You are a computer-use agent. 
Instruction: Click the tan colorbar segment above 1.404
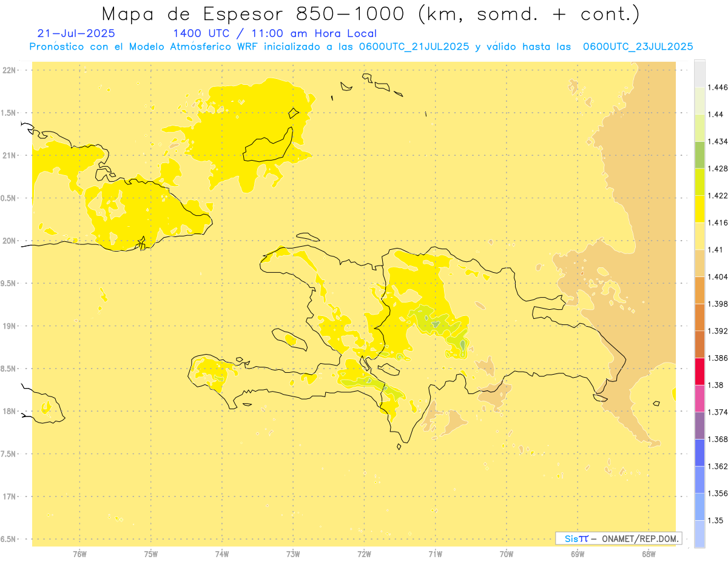[699, 263]
